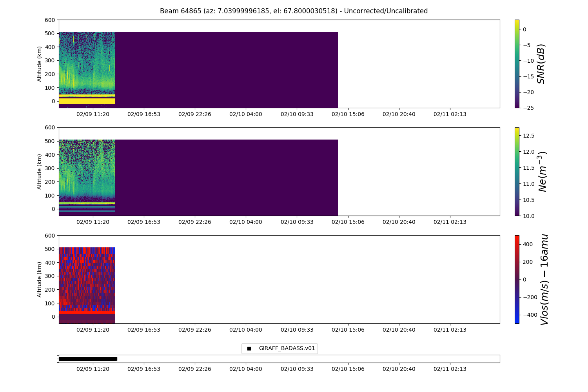The height and width of the screenshot is (392, 588).
Task: Select the Ne(m⁻³) colorbar label
Action: [x=542, y=171]
